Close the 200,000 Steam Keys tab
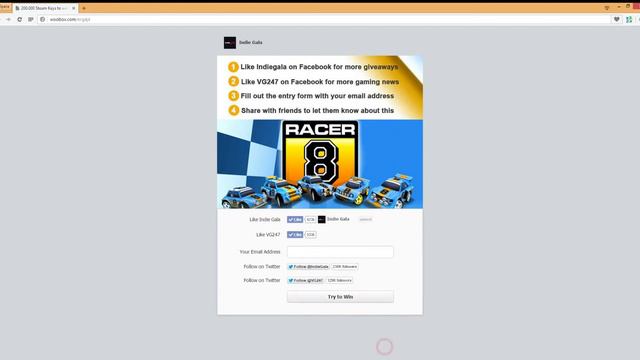 [x=73, y=8]
